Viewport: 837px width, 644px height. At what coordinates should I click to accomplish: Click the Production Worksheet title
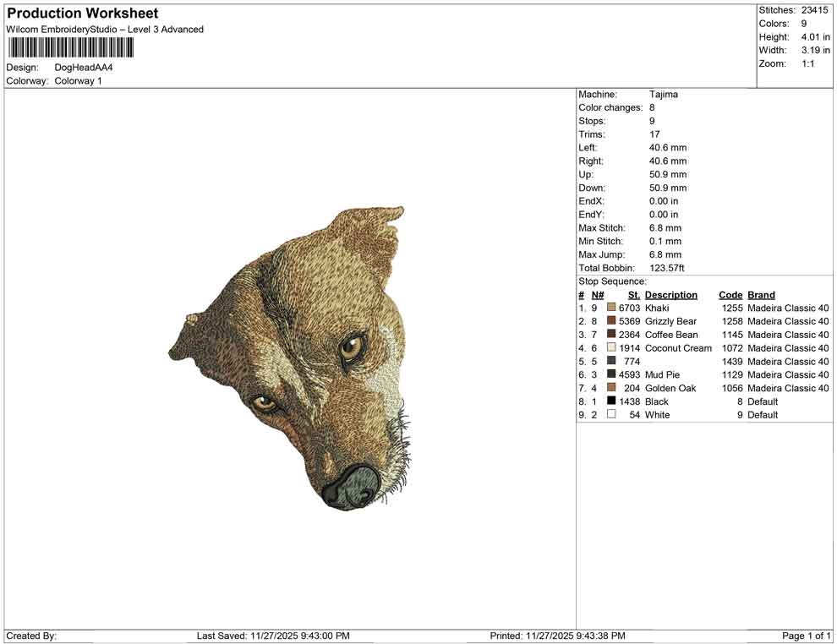pos(82,13)
